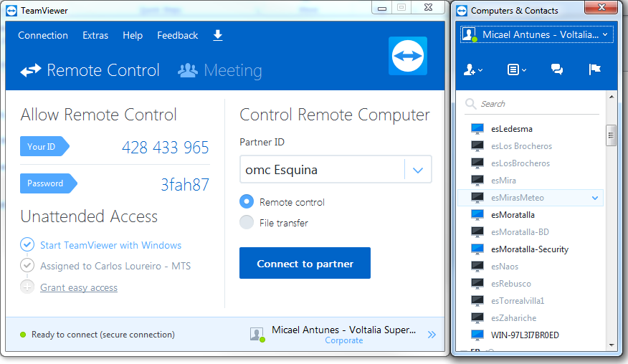Switch to the Remote Control tab
This screenshot has height=364, width=628.
click(90, 70)
